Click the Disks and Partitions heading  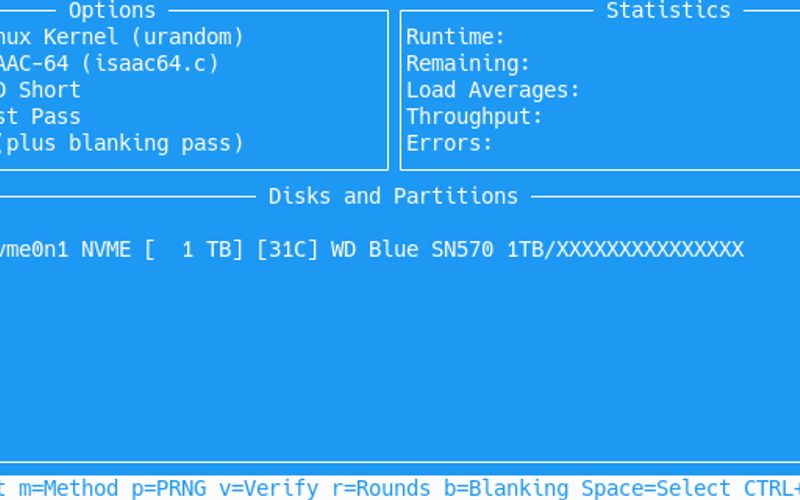coord(393,196)
